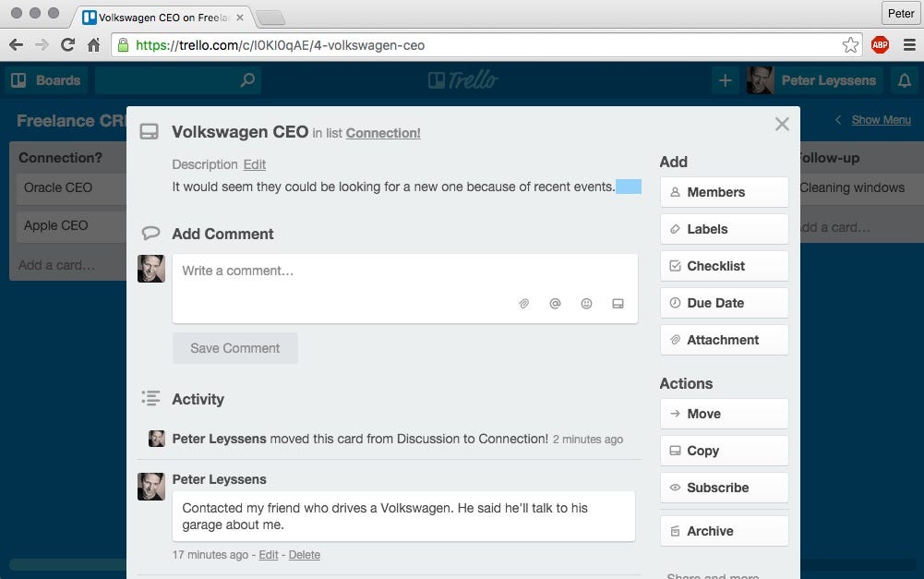
Task: Click the emoji smiley icon in comment box
Action: [x=586, y=304]
